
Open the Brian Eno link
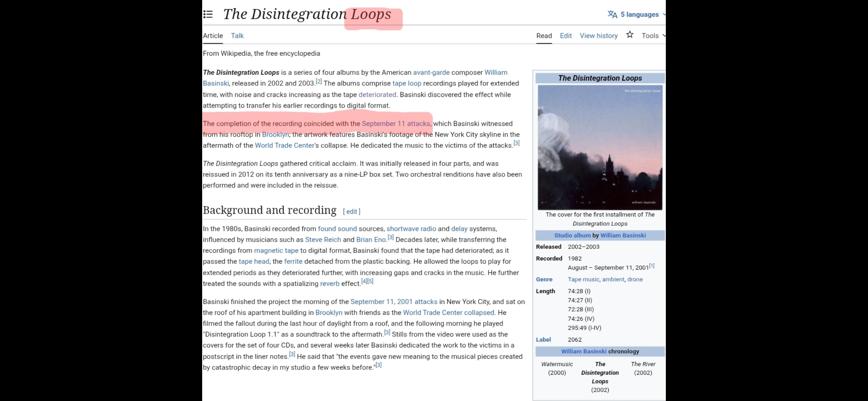[x=371, y=240]
